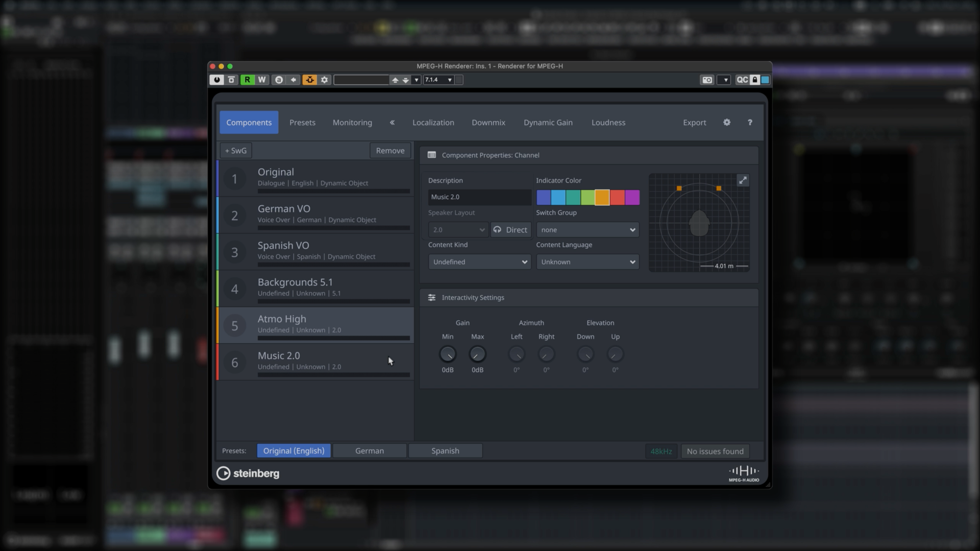This screenshot has height=551, width=980.
Task: Open the plugin version 7.1.4 dropdown
Action: point(439,79)
